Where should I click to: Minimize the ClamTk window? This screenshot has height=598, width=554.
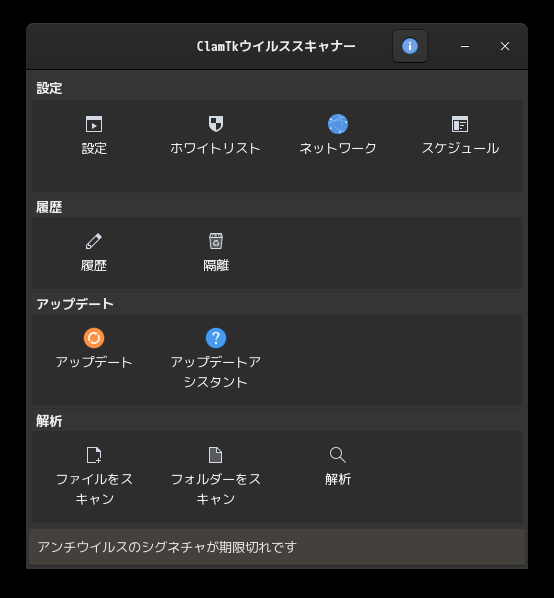point(465,46)
